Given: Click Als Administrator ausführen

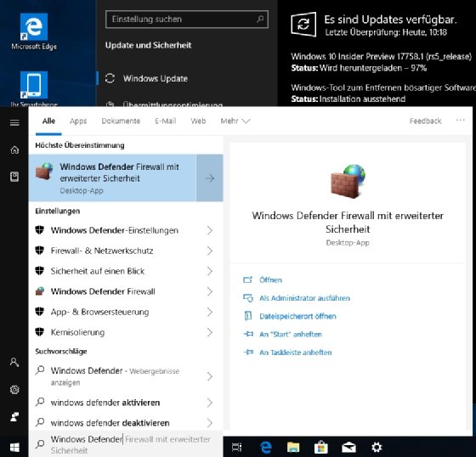Looking at the screenshot, I should pos(304,298).
